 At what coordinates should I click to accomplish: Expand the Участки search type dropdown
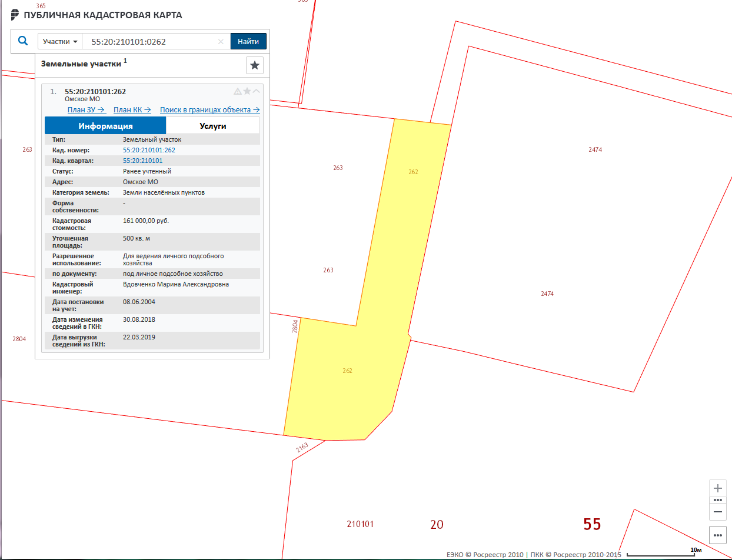click(60, 42)
